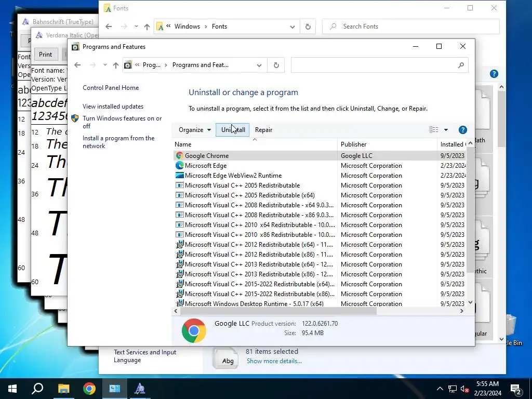532x399 pixels.
Task: Expand the Programs and Features address bar dropdown
Action: pyautogui.click(x=259, y=65)
